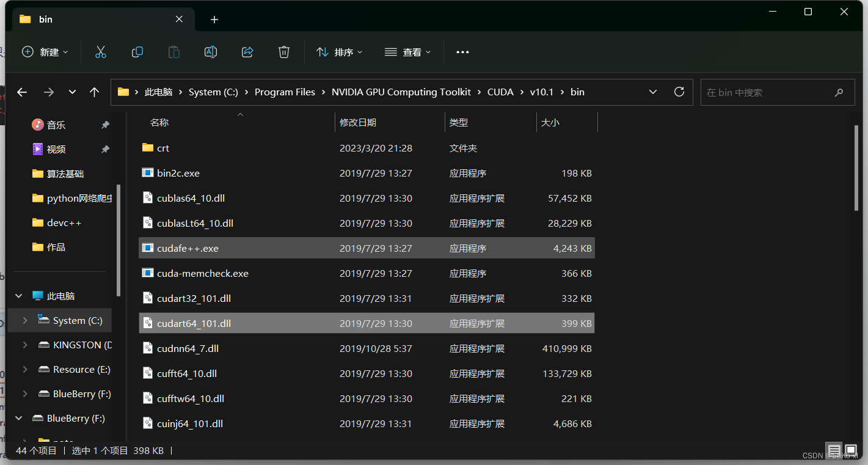
Task: Jump to Program Files via the breadcrumb
Action: (285, 92)
